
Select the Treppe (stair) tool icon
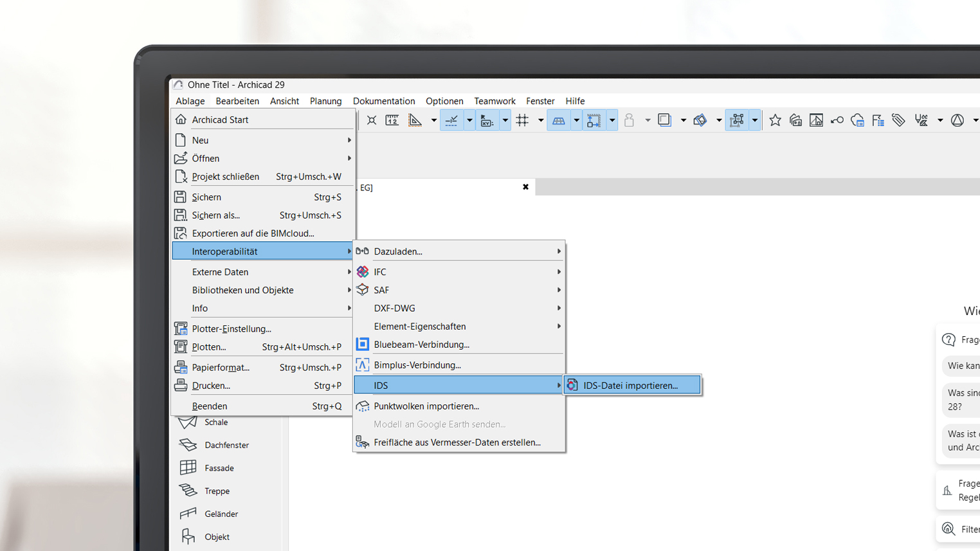(188, 491)
